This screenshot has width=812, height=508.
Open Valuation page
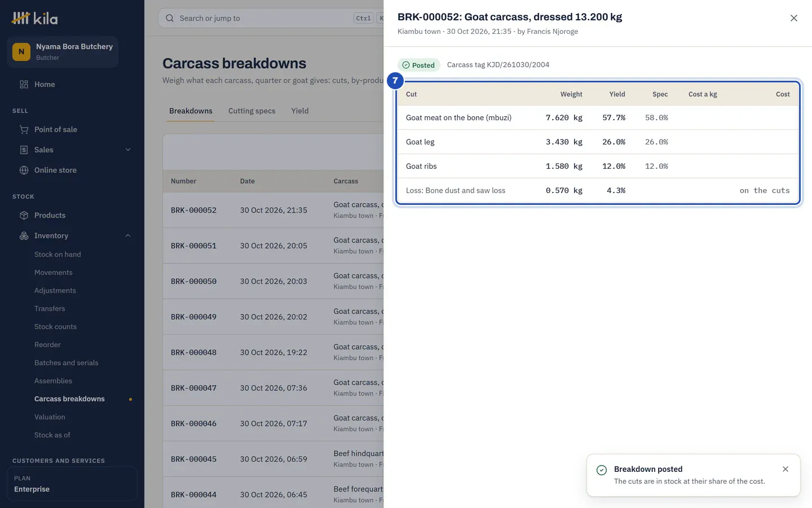click(x=50, y=417)
